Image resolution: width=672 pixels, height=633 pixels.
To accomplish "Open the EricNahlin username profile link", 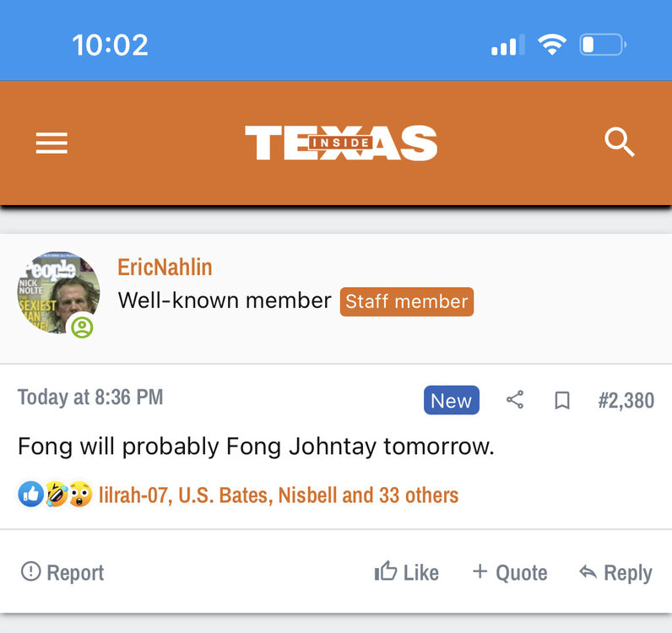I will click(165, 268).
